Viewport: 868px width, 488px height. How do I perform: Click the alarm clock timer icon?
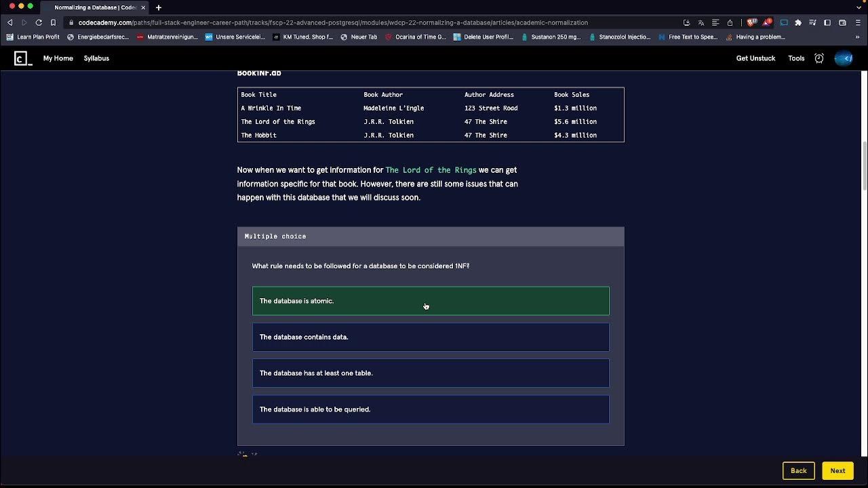pos(819,58)
